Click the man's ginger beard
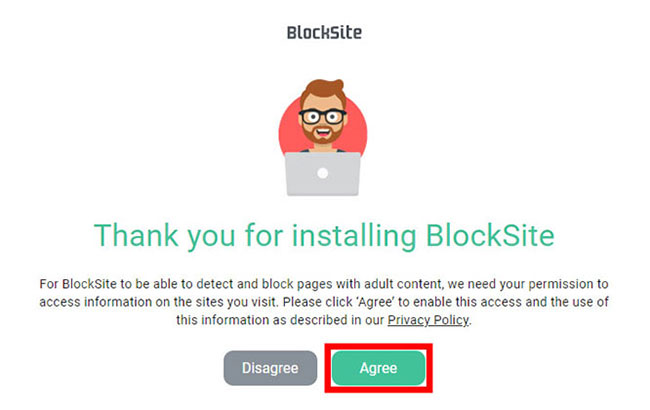Viewport: 650px width, 410px height. [323, 134]
